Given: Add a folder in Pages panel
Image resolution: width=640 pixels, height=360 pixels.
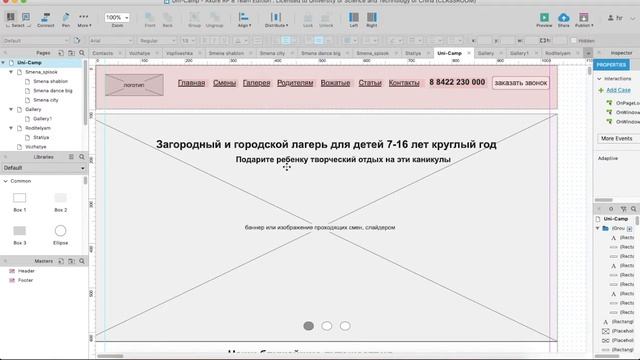Looking at the screenshot, I should (71, 53).
